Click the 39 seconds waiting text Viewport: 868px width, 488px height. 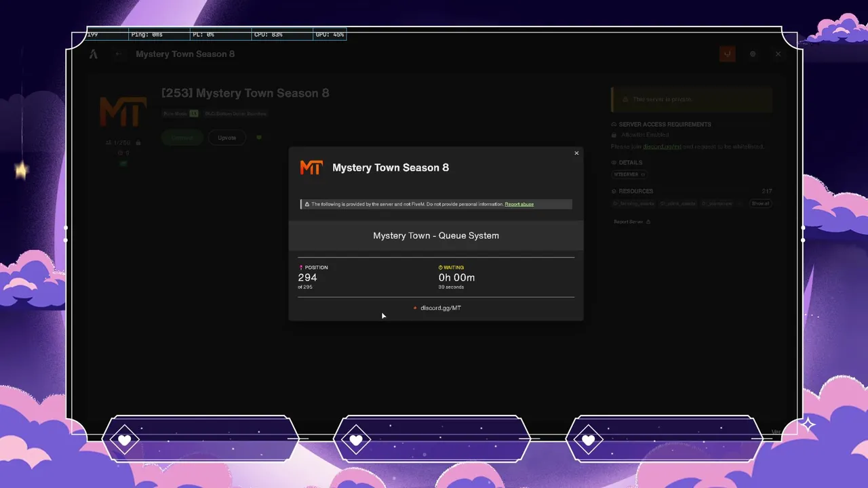coord(451,287)
